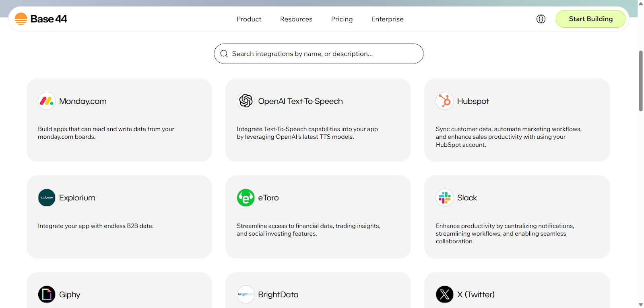This screenshot has width=644, height=308.
Task: Click the BrightData logo icon
Action: 246,294
